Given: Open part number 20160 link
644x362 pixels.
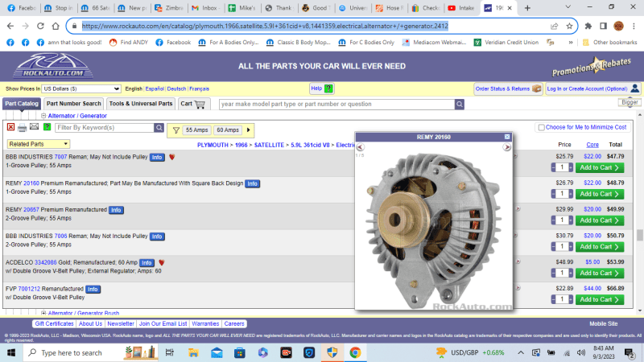Looking at the screenshot, I should pyautogui.click(x=31, y=183).
